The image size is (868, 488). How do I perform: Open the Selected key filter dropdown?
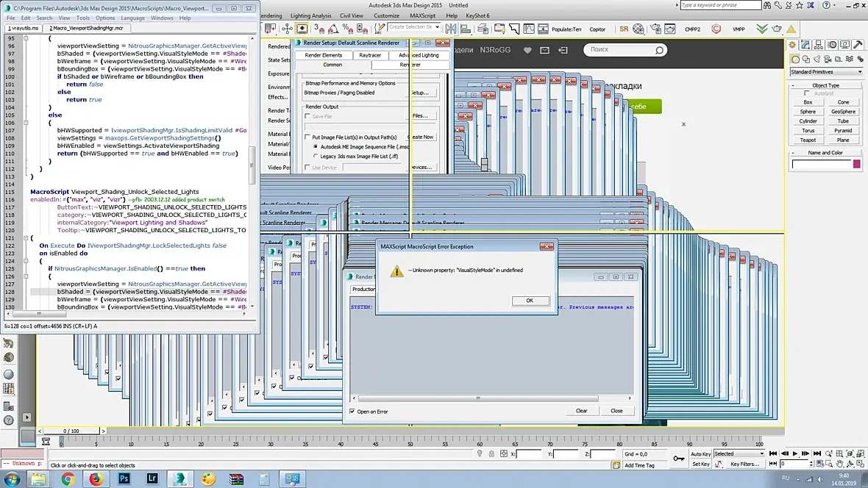point(739,453)
